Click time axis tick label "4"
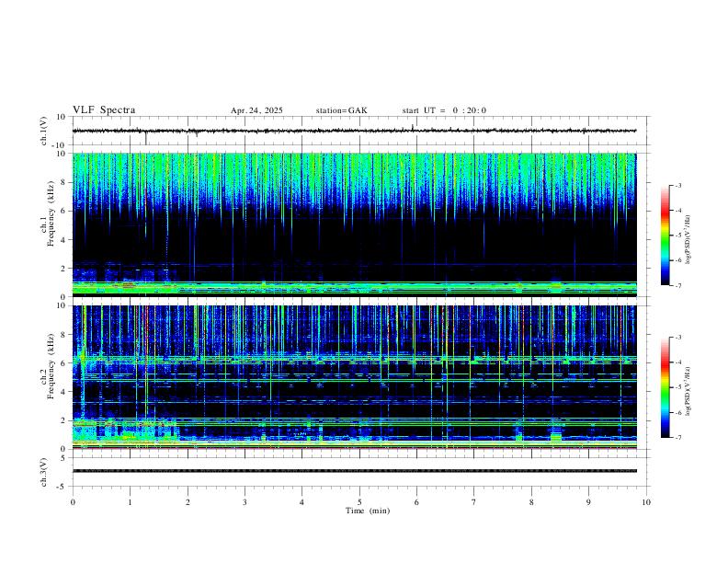728x563 pixels. point(301,502)
